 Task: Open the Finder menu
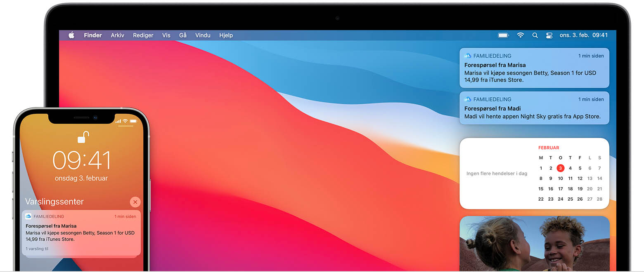[x=93, y=35]
